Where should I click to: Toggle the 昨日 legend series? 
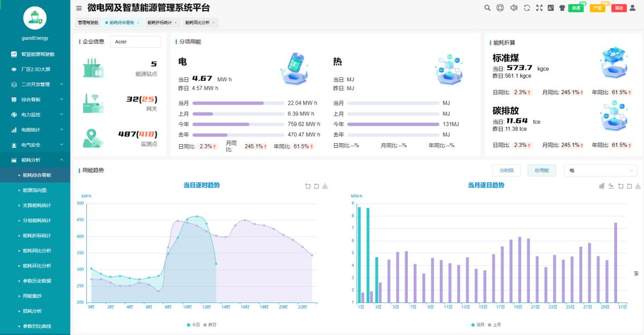(x=209, y=325)
